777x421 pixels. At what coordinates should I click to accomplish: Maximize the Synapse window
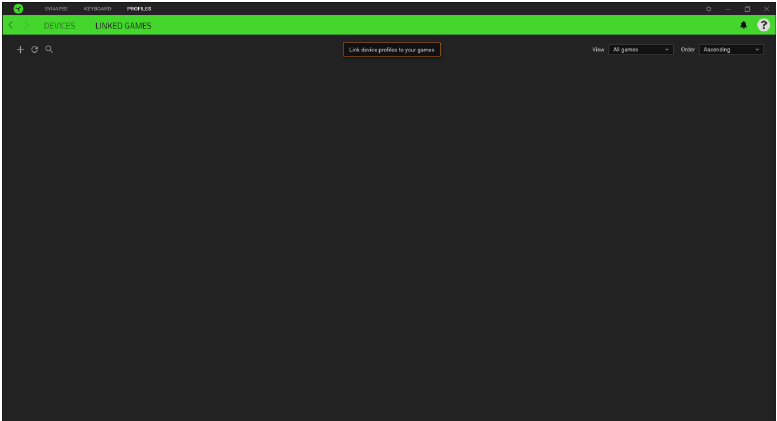click(747, 9)
